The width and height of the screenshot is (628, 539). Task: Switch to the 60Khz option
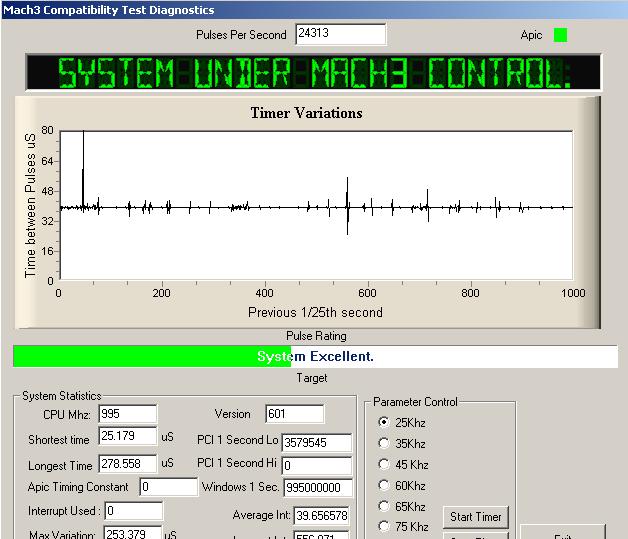385,485
